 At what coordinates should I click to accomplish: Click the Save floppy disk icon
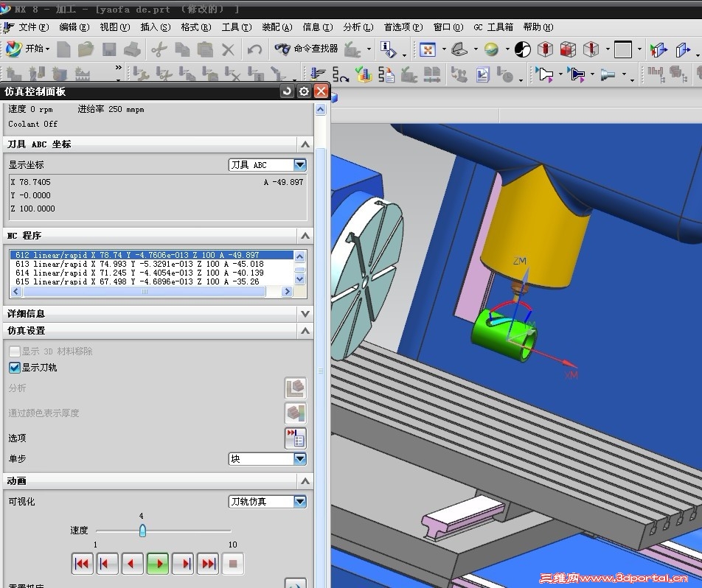click(x=109, y=49)
